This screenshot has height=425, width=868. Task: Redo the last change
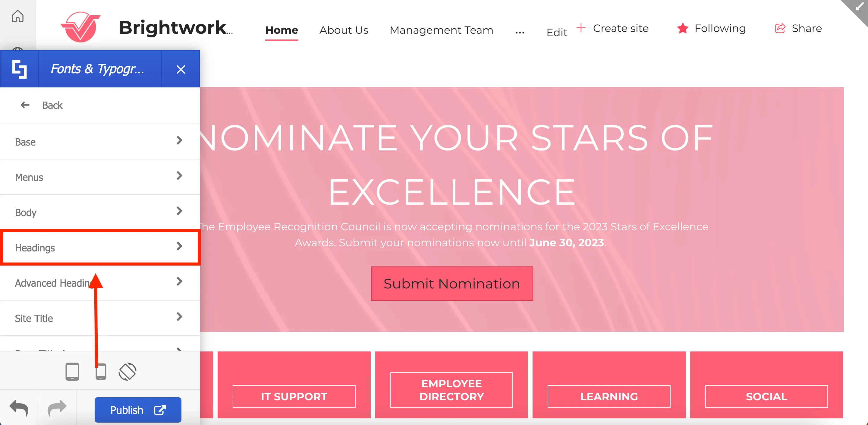point(57,408)
